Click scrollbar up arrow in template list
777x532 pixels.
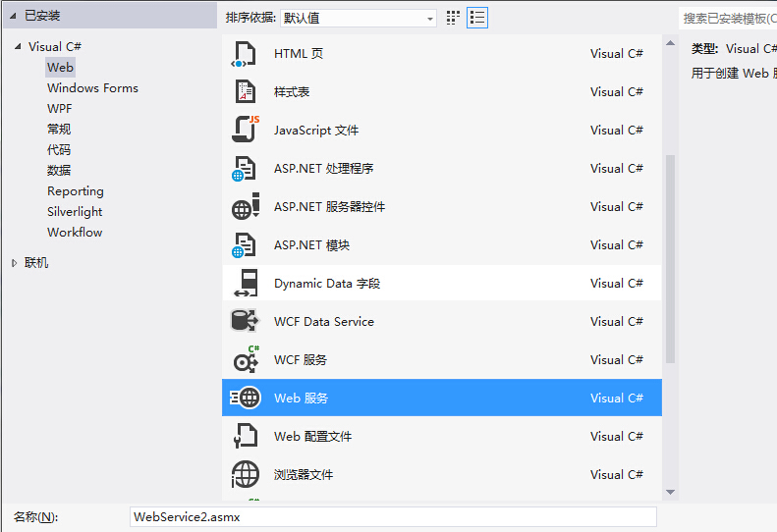[671, 43]
